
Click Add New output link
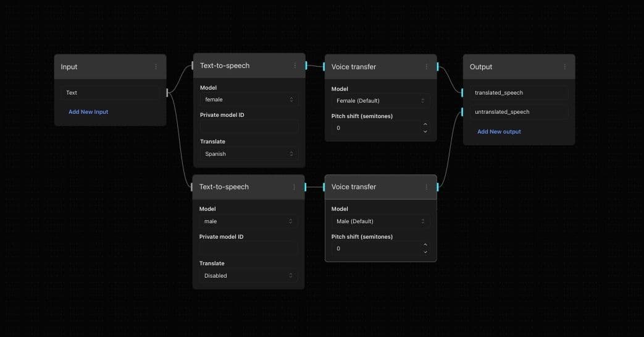[x=499, y=132]
